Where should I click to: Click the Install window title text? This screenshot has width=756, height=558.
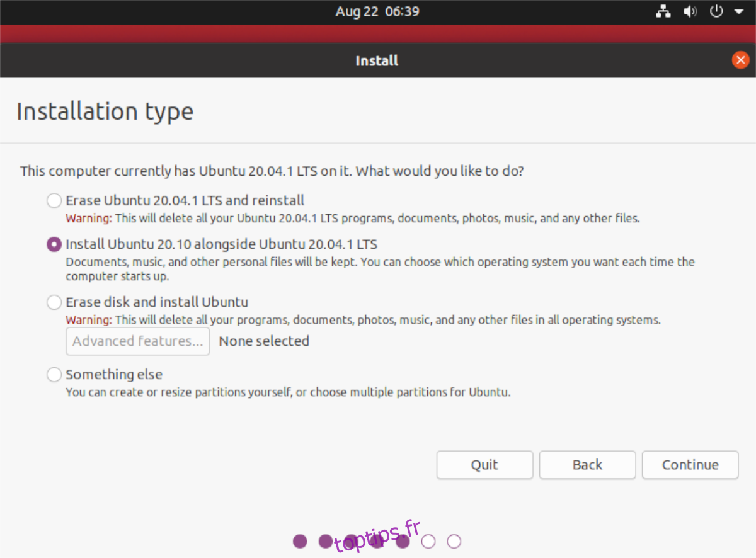(x=377, y=60)
